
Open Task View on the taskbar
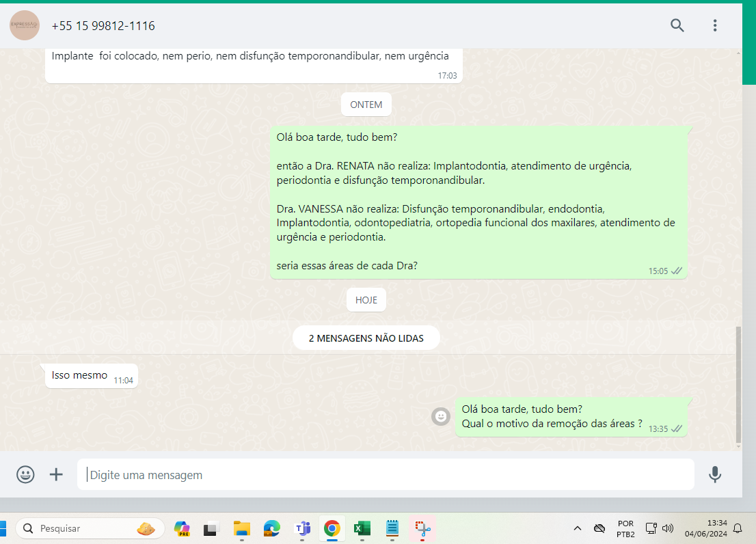click(211, 528)
